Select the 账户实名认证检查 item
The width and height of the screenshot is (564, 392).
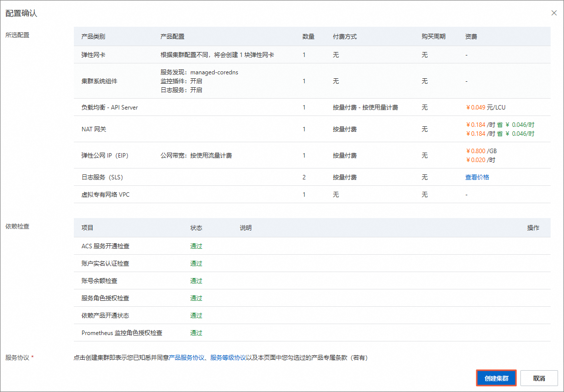[x=105, y=263]
